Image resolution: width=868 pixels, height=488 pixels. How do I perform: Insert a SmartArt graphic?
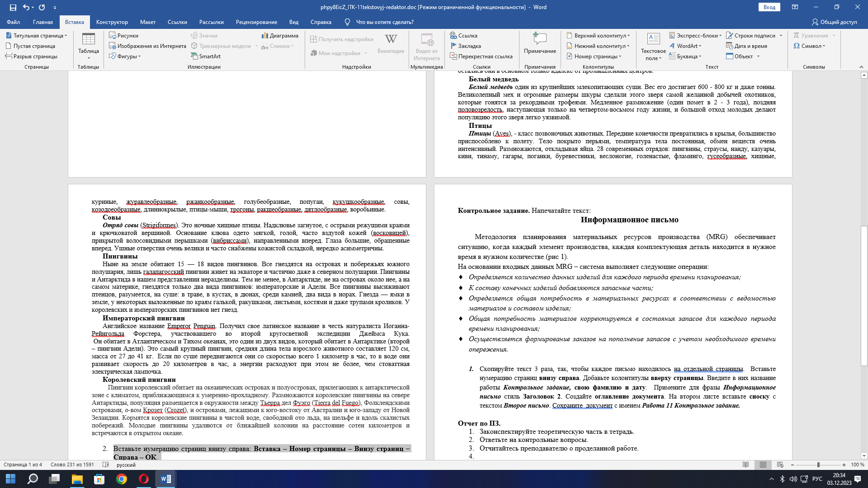click(x=206, y=56)
